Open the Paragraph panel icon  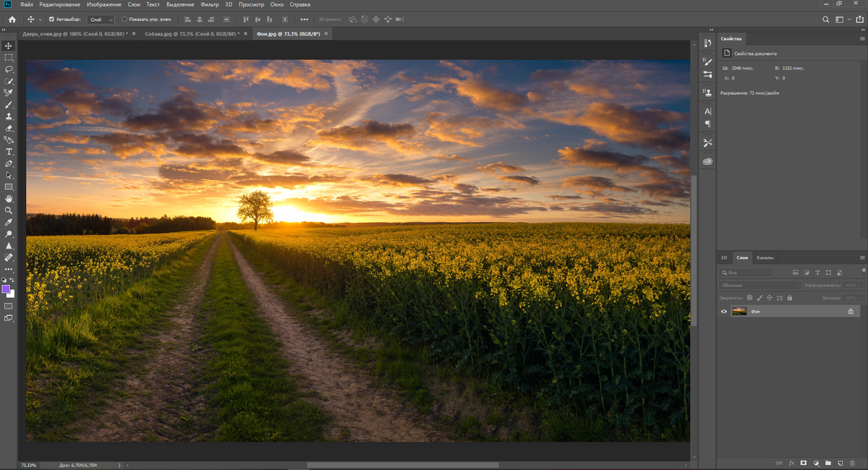[707, 124]
